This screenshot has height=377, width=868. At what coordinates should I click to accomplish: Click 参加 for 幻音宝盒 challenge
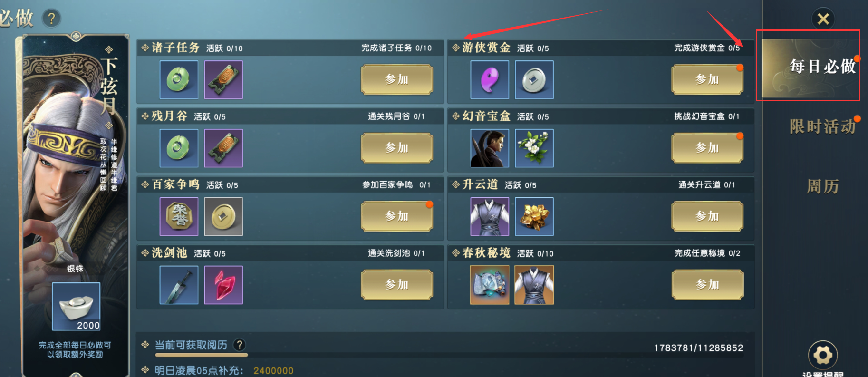coord(707,148)
